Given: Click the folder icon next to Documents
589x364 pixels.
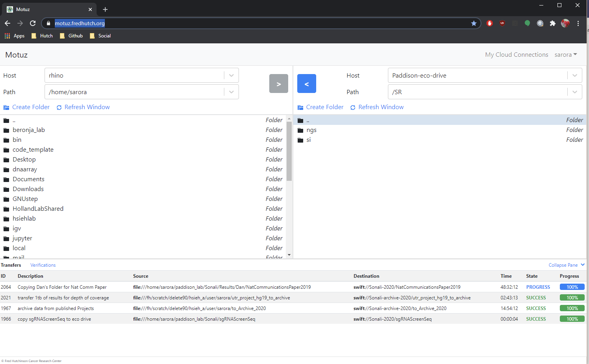Looking at the screenshot, I should click(6, 179).
